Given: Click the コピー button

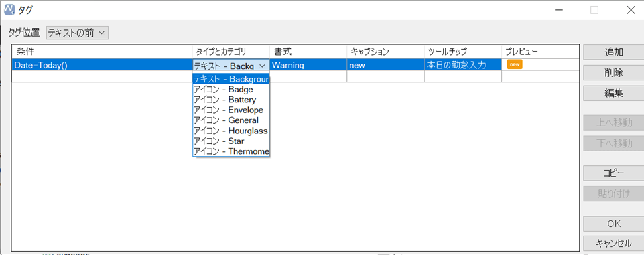Looking at the screenshot, I should [614, 173].
